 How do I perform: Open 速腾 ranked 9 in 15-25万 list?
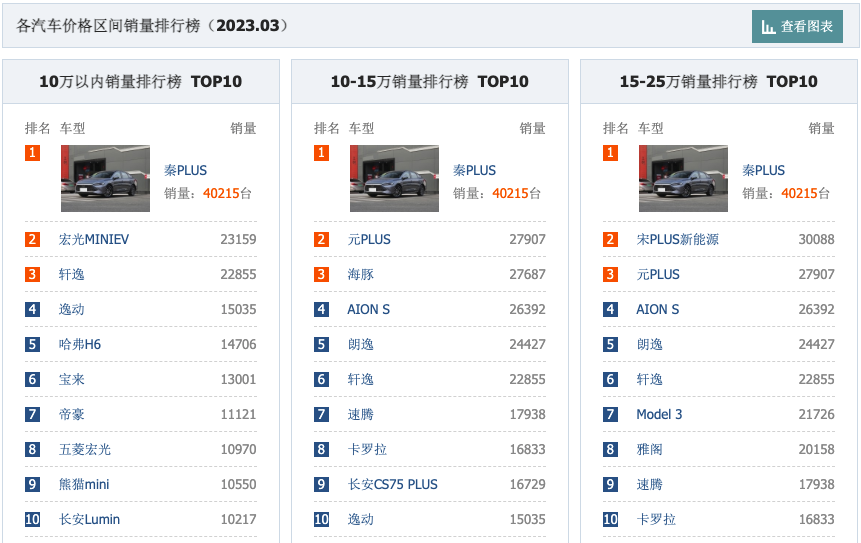coord(649,484)
